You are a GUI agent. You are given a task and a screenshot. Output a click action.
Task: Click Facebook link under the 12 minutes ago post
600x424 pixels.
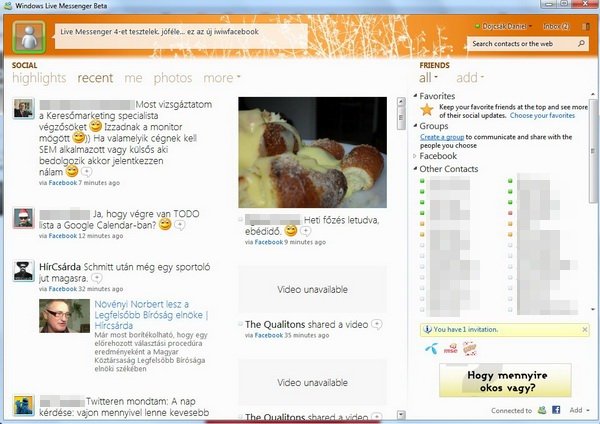click(63, 236)
